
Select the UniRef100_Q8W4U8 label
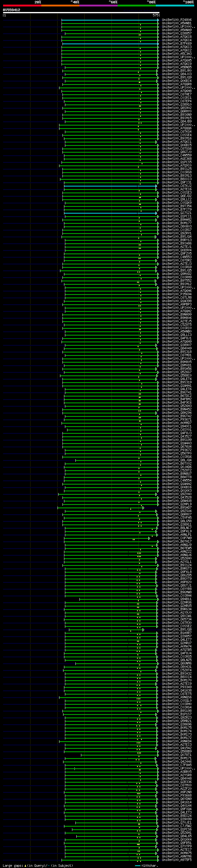click(x=177, y=501)
